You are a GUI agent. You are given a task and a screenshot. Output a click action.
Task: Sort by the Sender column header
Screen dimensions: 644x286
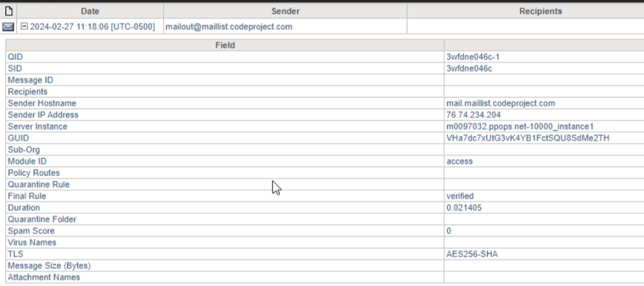click(x=285, y=12)
